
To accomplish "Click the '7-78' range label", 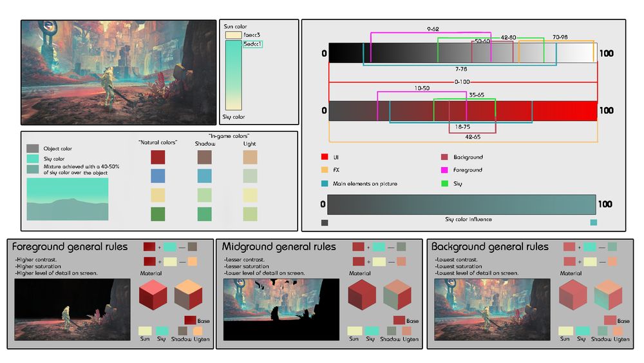I will [461, 69].
